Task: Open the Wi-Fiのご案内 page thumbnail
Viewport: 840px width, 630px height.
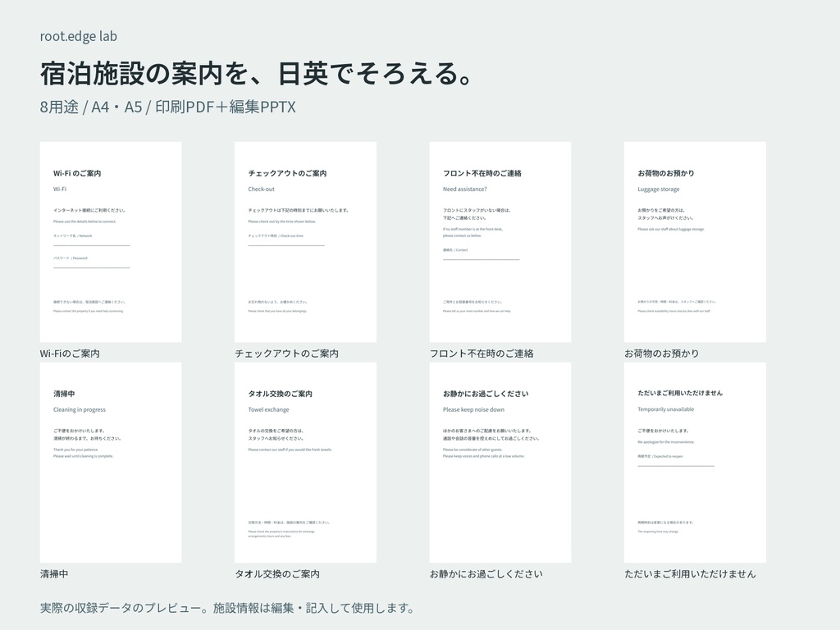Action: [x=111, y=242]
